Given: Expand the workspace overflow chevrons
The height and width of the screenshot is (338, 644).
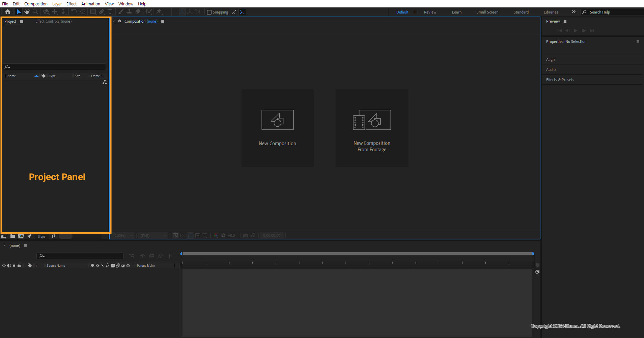Looking at the screenshot, I should 574,12.
